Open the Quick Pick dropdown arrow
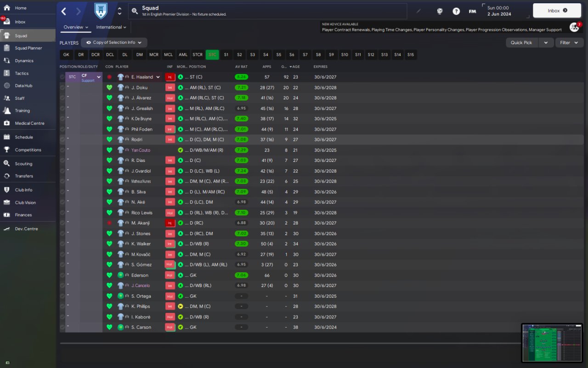The width and height of the screenshot is (588, 368). pyautogui.click(x=546, y=43)
